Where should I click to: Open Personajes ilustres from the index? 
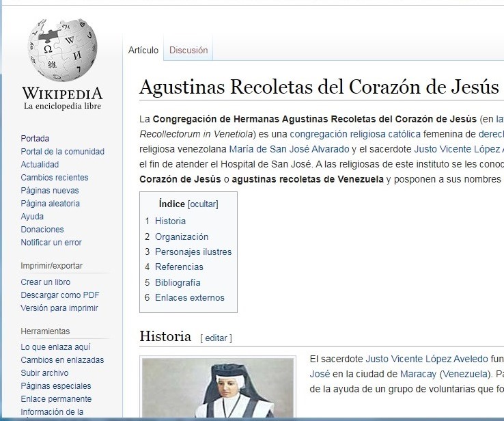point(193,252)
